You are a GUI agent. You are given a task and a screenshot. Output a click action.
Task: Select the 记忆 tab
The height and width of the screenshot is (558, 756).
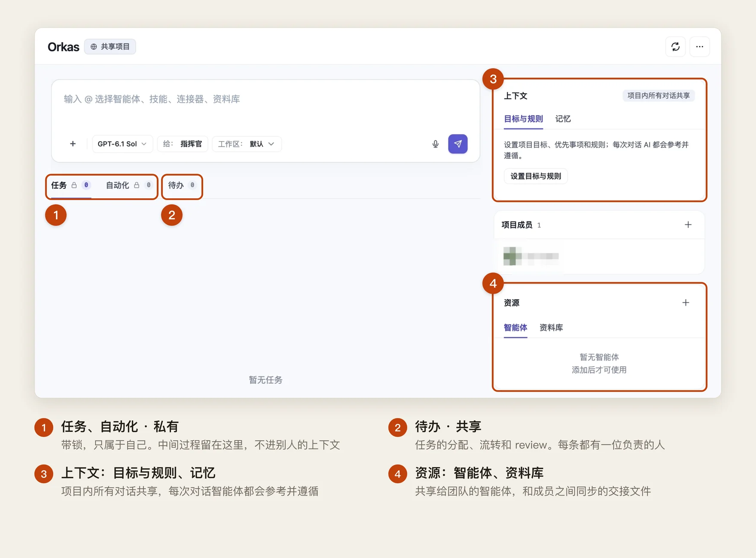563,119
